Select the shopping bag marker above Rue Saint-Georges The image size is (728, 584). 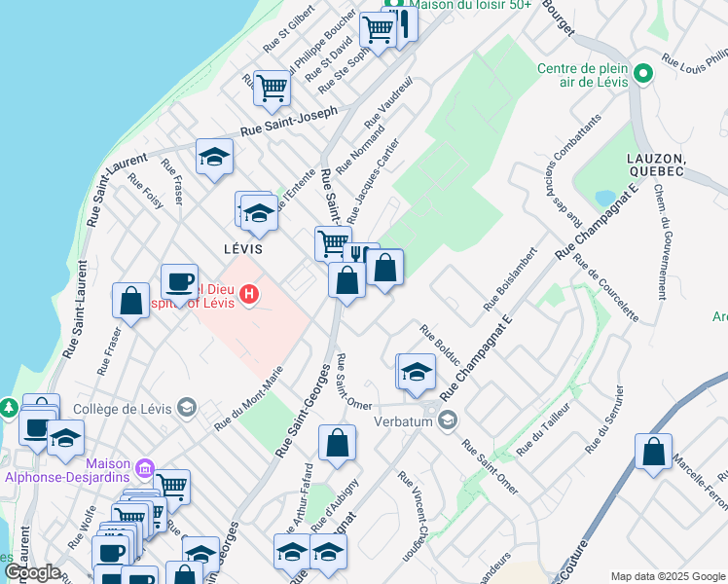pyautogui.click(x=346, y=281)
